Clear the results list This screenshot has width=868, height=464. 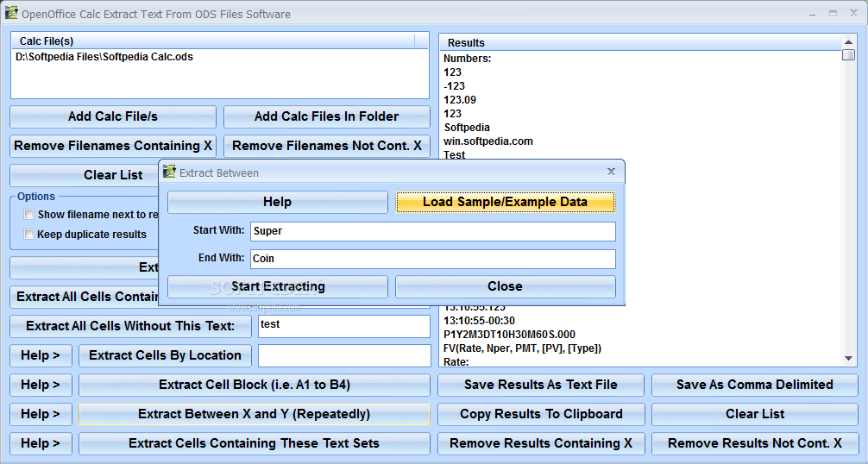[x=754, y=414]
